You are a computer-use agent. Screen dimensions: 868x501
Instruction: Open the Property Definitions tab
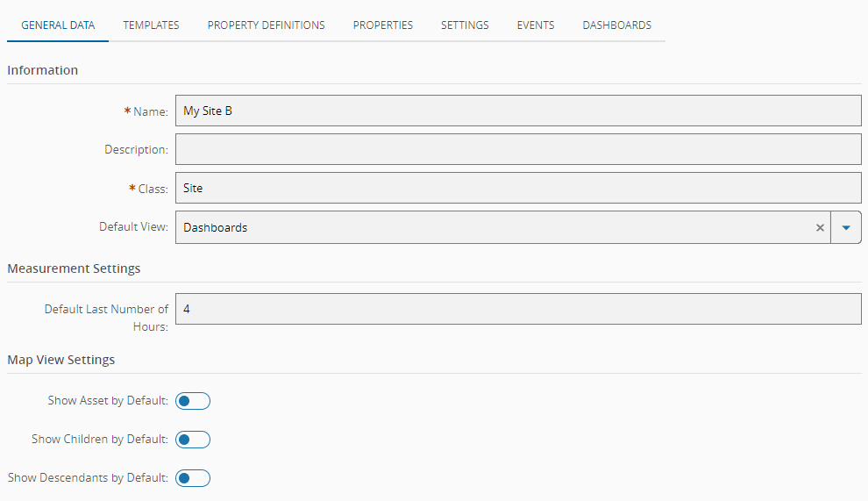[266, 25]
